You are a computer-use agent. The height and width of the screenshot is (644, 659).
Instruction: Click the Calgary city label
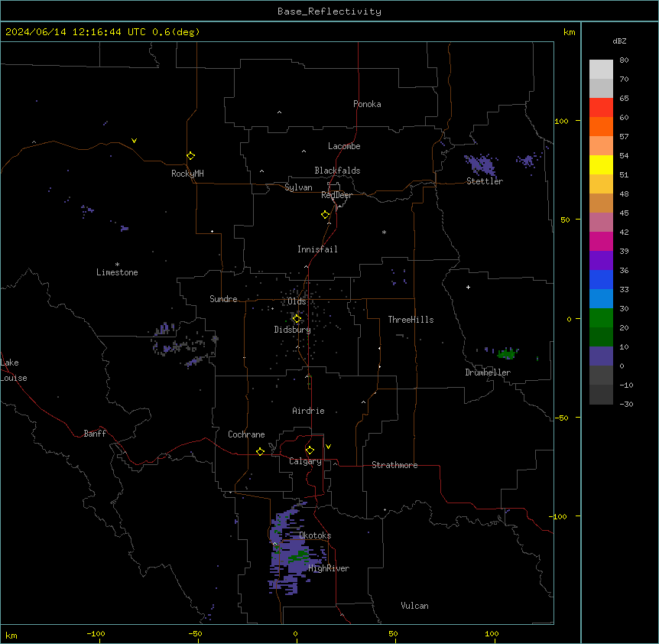[x=305, y=461]
